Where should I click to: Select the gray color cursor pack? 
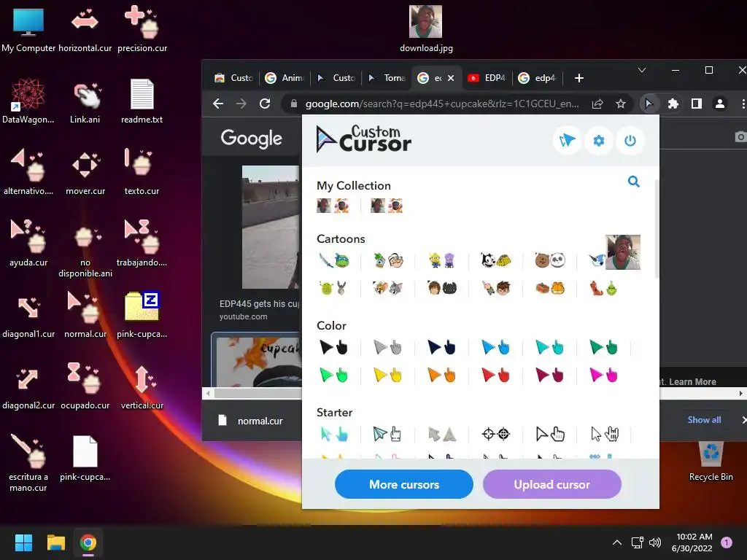click(x=388, y=348)
